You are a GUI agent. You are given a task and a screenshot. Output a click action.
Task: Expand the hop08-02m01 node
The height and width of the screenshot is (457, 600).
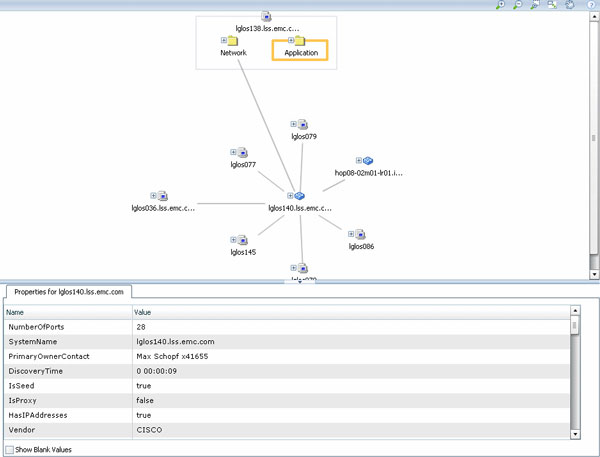(359, 160)
